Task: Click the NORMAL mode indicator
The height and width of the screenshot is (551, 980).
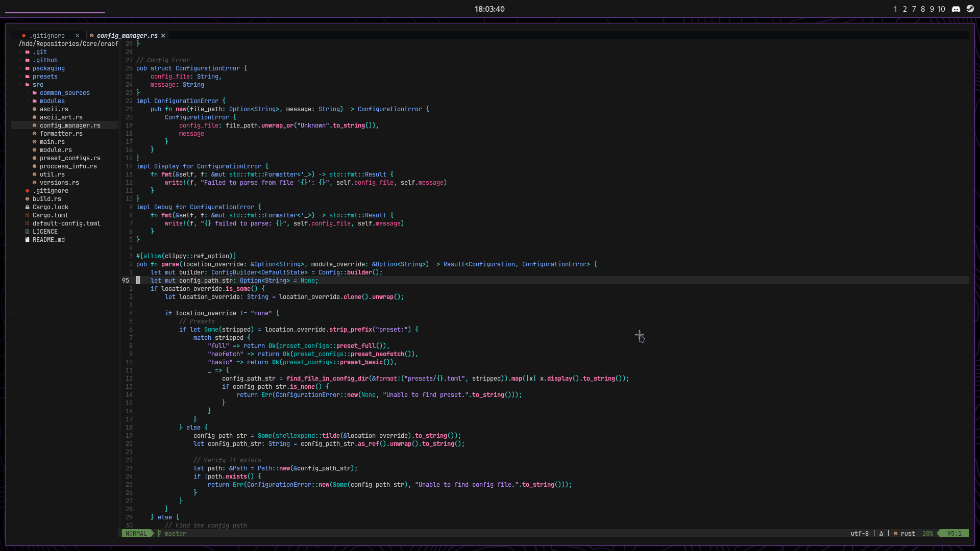Action: tap(137, 534)
